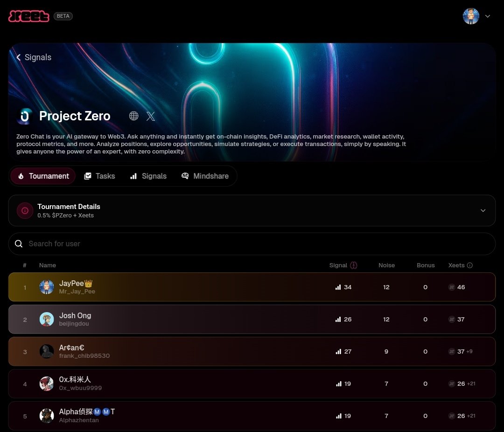The image size is (504, 432).
Task: Open the Project Zero website globe icon
Action: coord(134,116)
